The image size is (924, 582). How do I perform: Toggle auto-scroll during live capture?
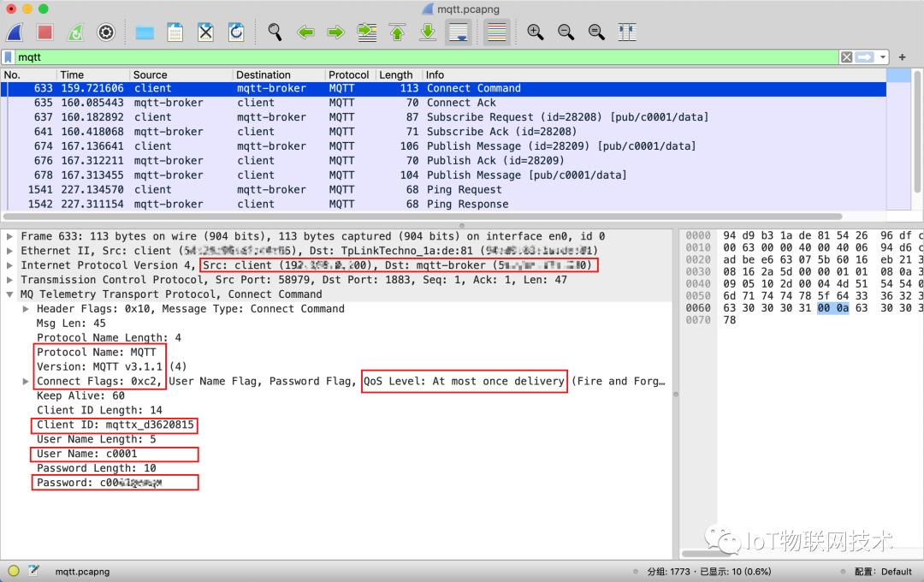click(459, 33)
